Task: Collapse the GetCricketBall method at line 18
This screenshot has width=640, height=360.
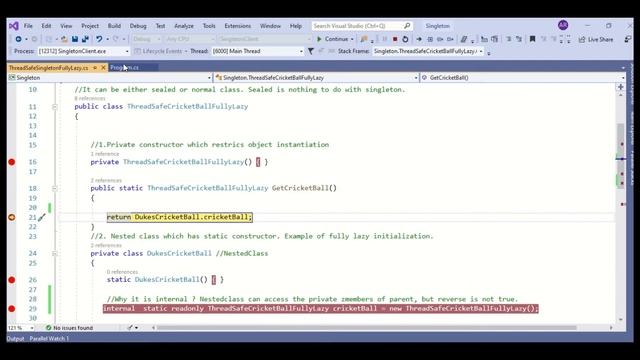Action: [54, 189]
